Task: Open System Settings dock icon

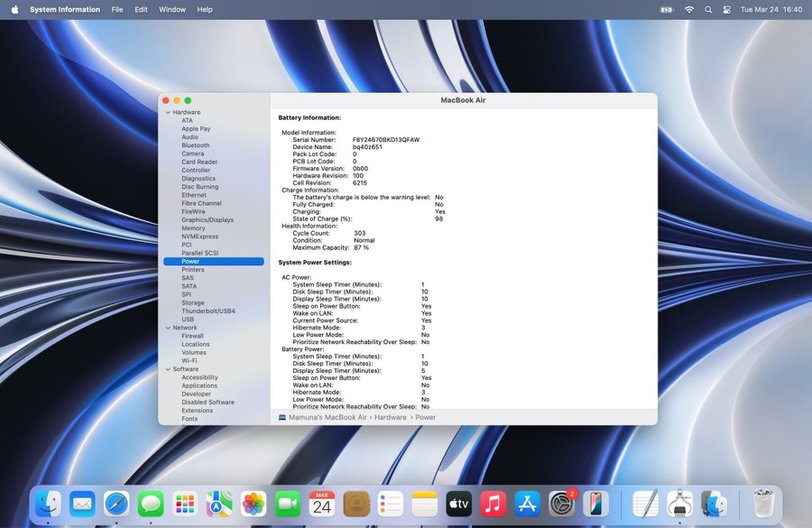Action: (561, 504)
